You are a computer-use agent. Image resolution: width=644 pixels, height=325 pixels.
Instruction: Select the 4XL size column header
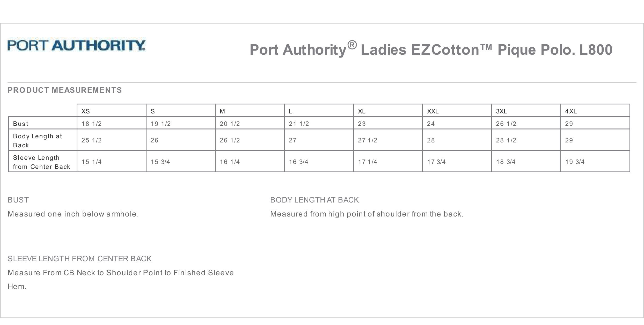coord(571,111)
